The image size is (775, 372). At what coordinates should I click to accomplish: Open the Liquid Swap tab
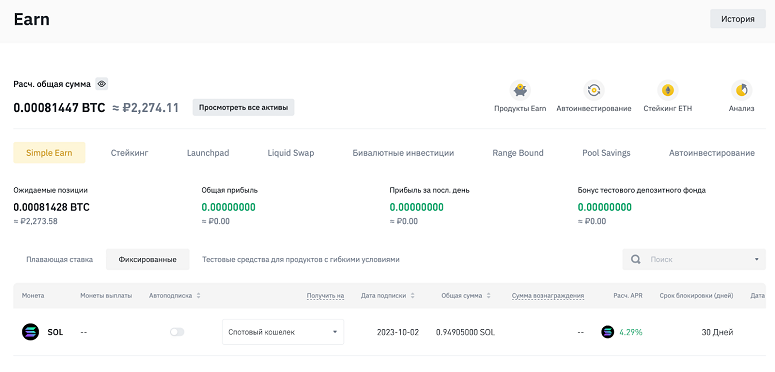click(291, 153)
